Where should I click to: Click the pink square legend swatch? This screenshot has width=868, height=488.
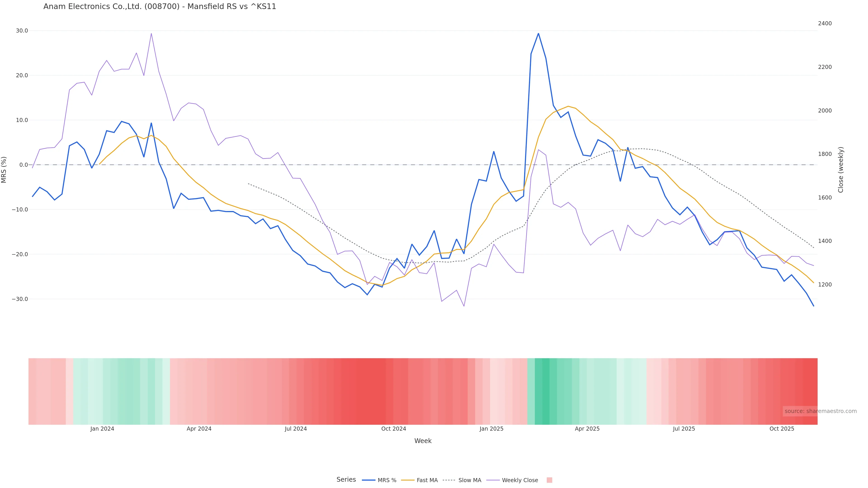click(549, 480)
